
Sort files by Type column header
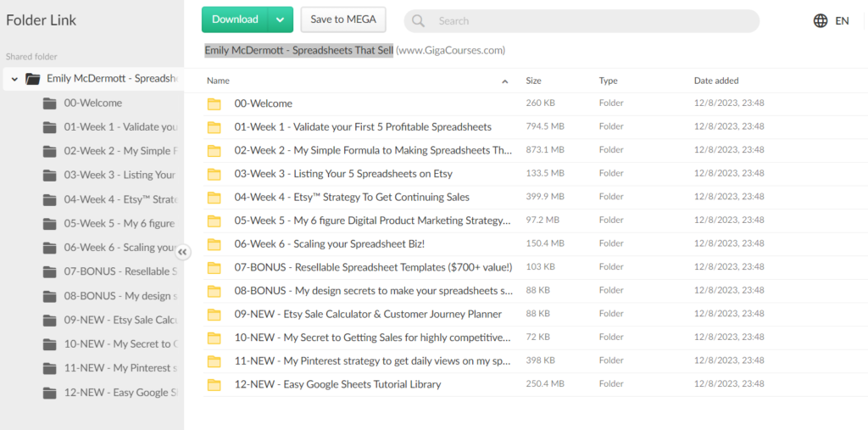608,81
